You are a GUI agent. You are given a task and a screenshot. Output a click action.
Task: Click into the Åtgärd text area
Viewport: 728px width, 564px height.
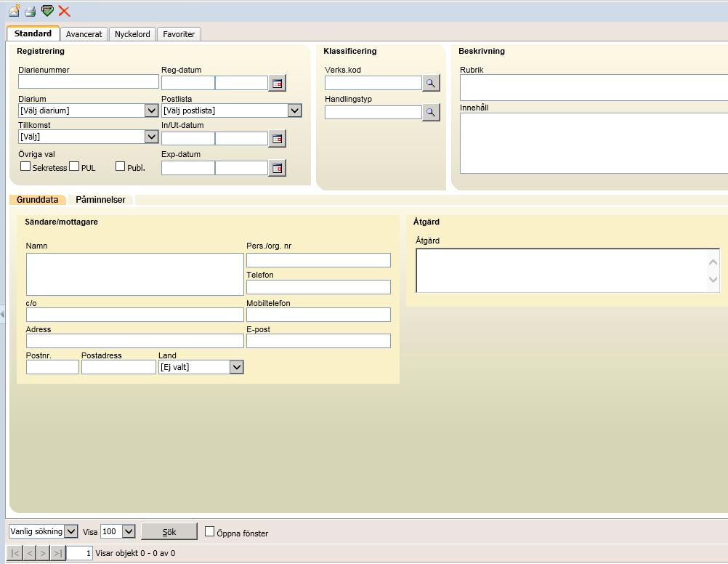click(x=562, y=271)
